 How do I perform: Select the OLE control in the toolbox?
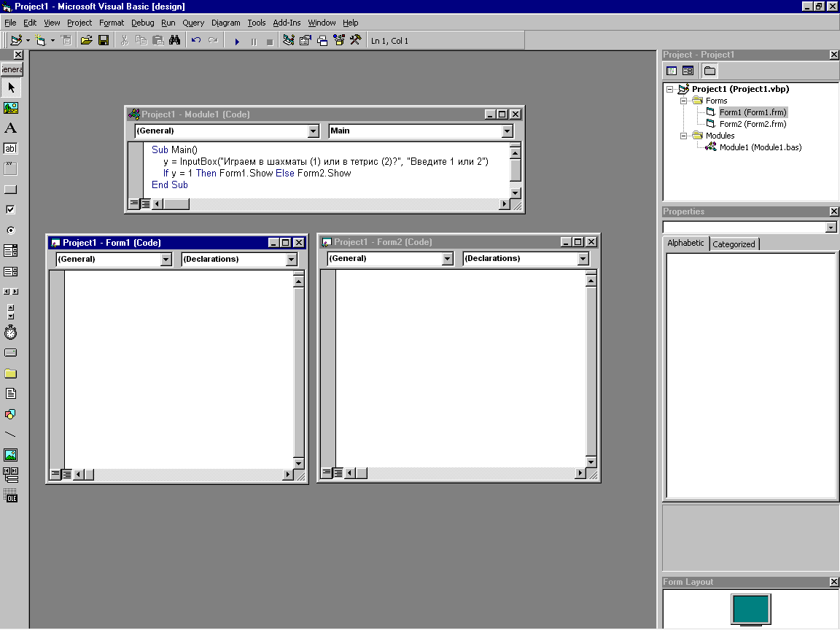point(11,496)
